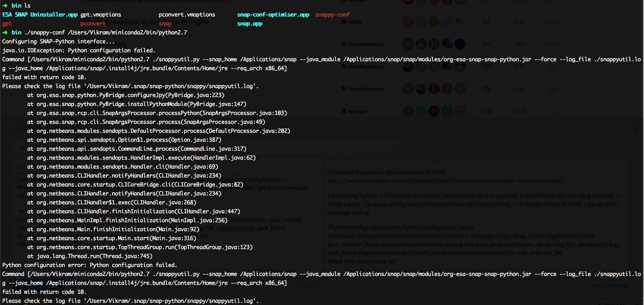Viewport: 644px width, 305px height.
Task: Click the 'SnapArgsProcessor.processPython' stack trace line
Action: tap(157, 113)
